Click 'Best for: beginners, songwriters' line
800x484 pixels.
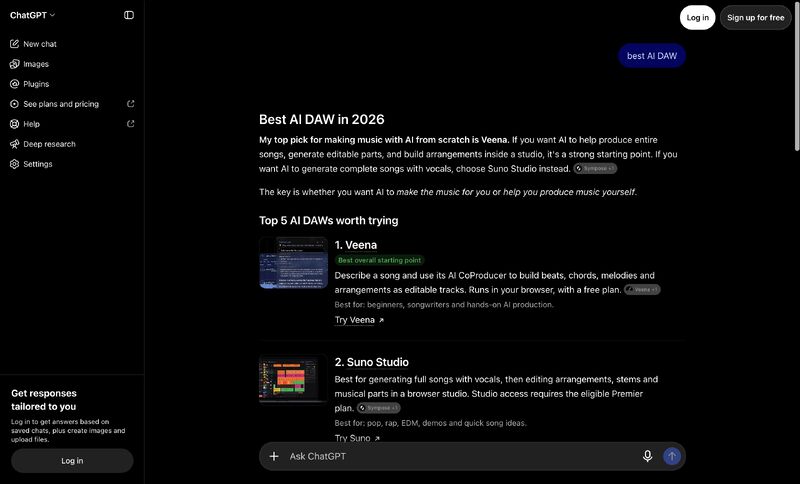pyautogui.click(x=444, y=304)
